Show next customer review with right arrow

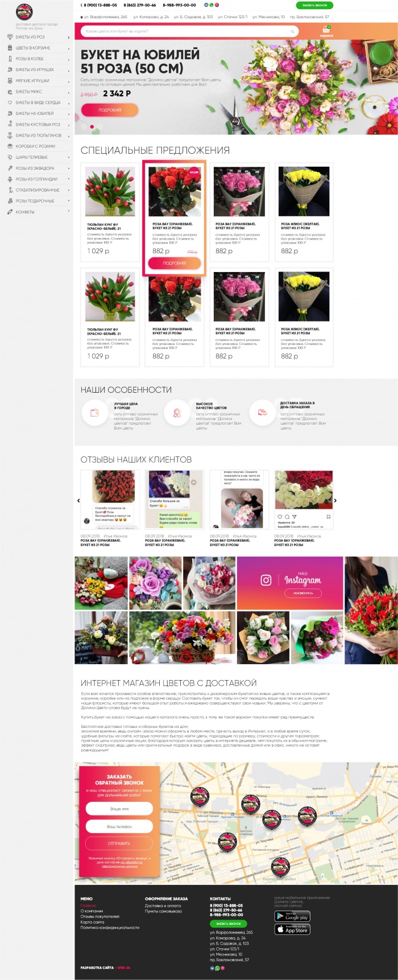[x=335, y=501]
